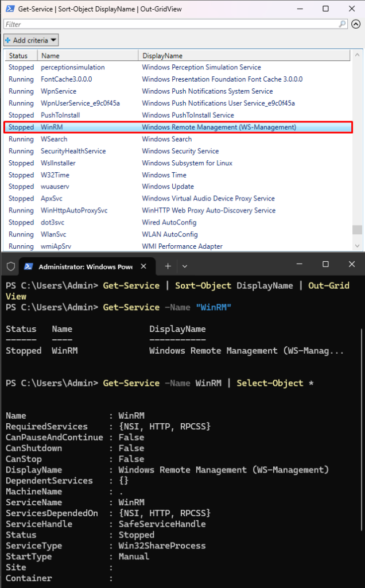
Task: Select the WinRM row in grid
Action: (x=178, y=127)
